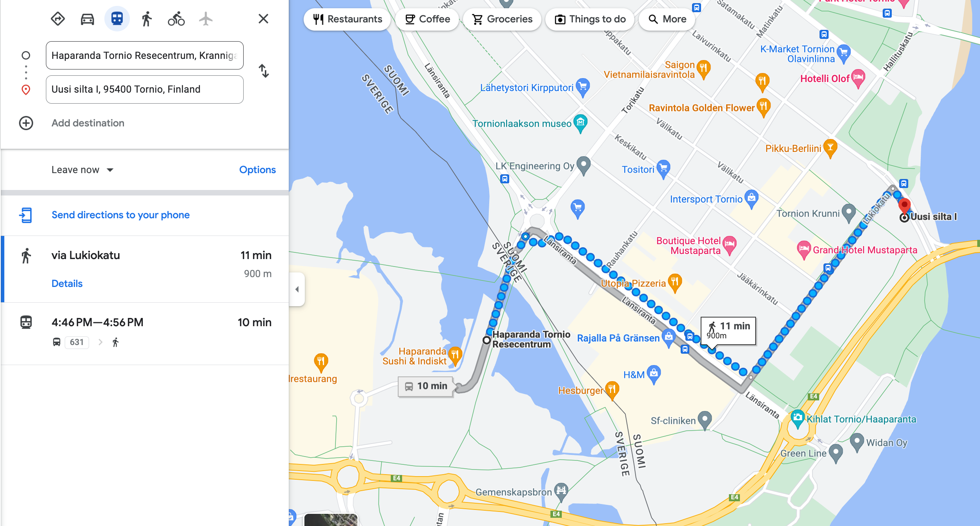The image size is (980, 526).
Task: Choose the best travel mode icon
Action: 58,19
